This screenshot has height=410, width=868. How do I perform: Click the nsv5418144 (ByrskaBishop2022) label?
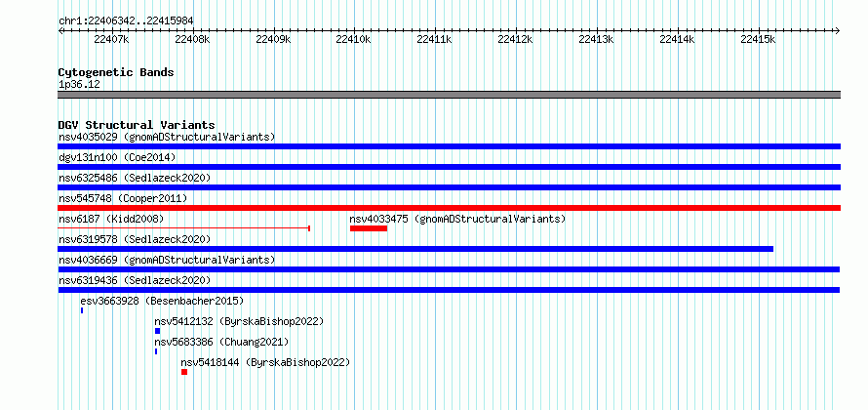click(x=265, y=362)
